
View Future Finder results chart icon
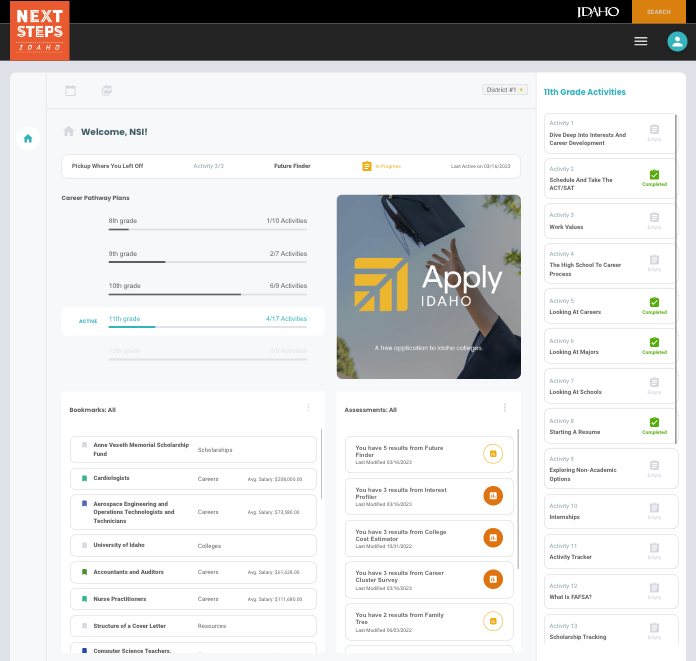pyautogui.click(x=493, y=454)
